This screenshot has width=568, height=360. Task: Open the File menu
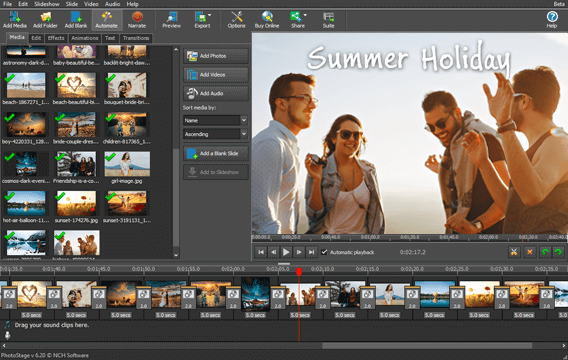(x=7, y=4)
